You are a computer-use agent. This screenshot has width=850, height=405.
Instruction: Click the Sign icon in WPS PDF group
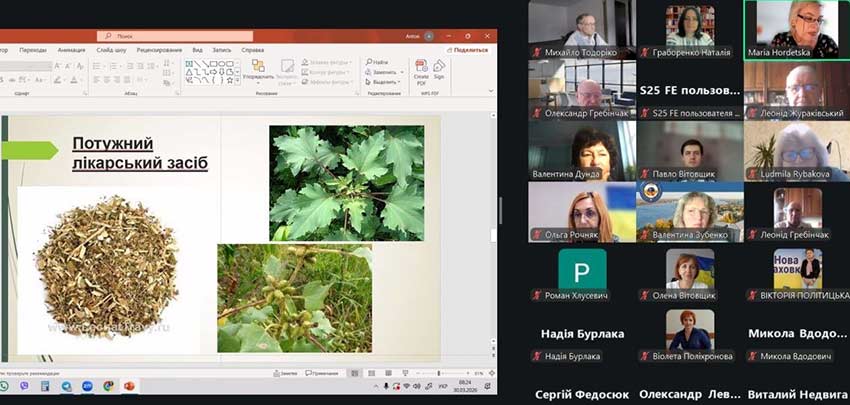(x=439, y=69)
